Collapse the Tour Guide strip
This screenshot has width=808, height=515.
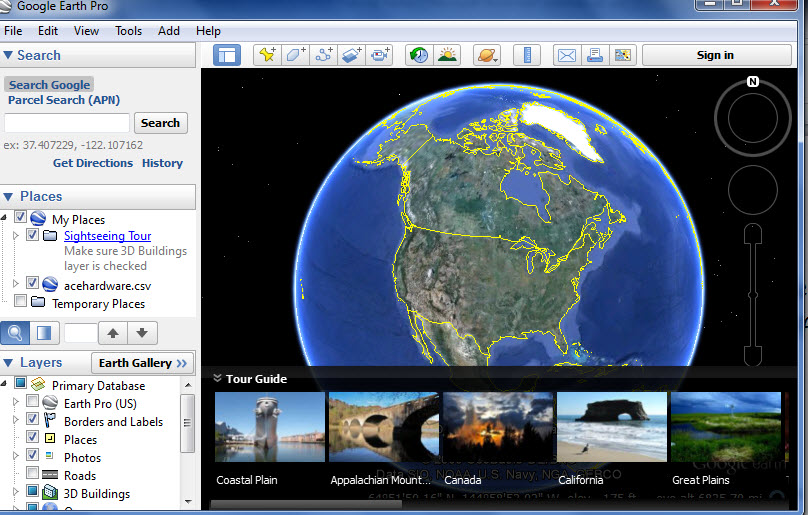pyautogui.click(x=217, y=378)
